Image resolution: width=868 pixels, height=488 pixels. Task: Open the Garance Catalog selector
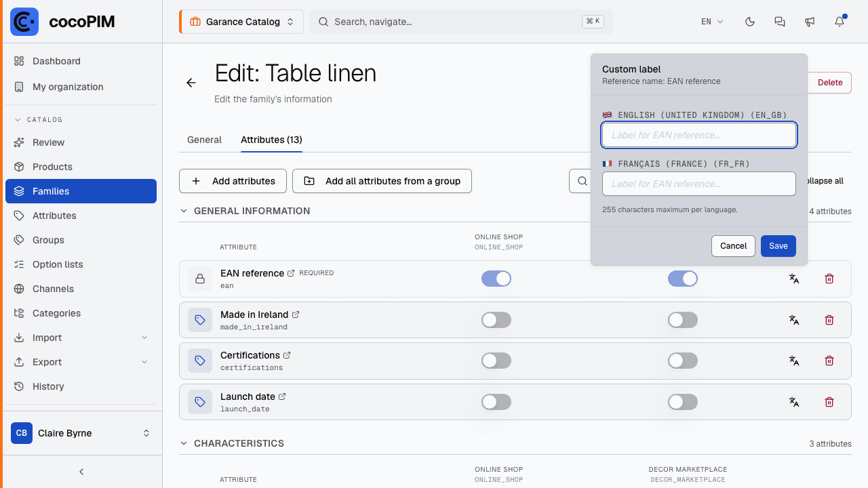point(241,22)
